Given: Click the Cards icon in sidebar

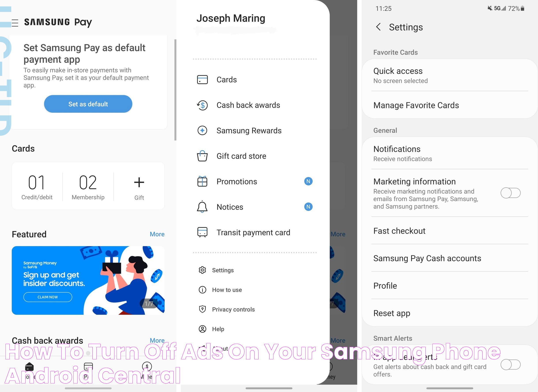Looking at the screenshot, I should 202,79.
